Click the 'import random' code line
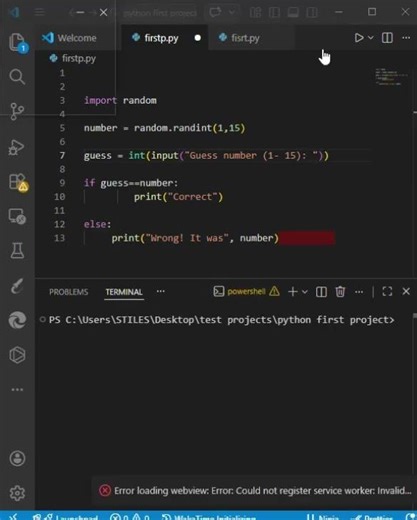Viewport: 417px width, 520px height. click(120, 100)
